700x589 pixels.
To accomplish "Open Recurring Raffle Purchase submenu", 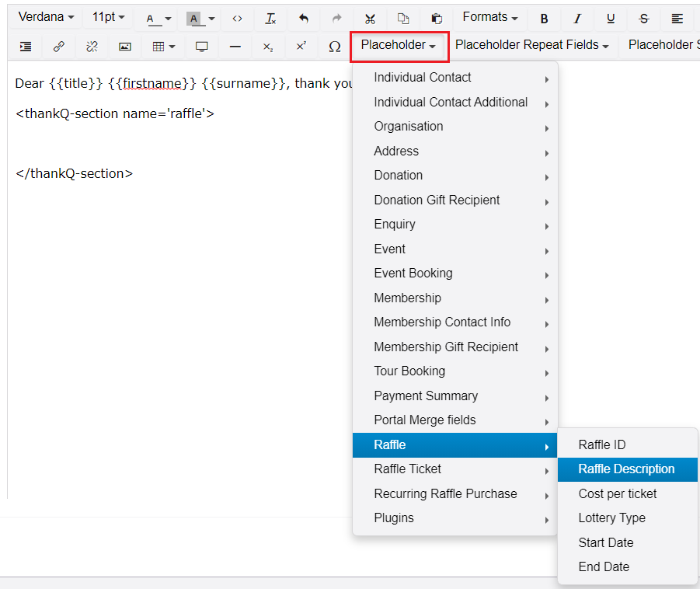I will click(x=455, y=494).
